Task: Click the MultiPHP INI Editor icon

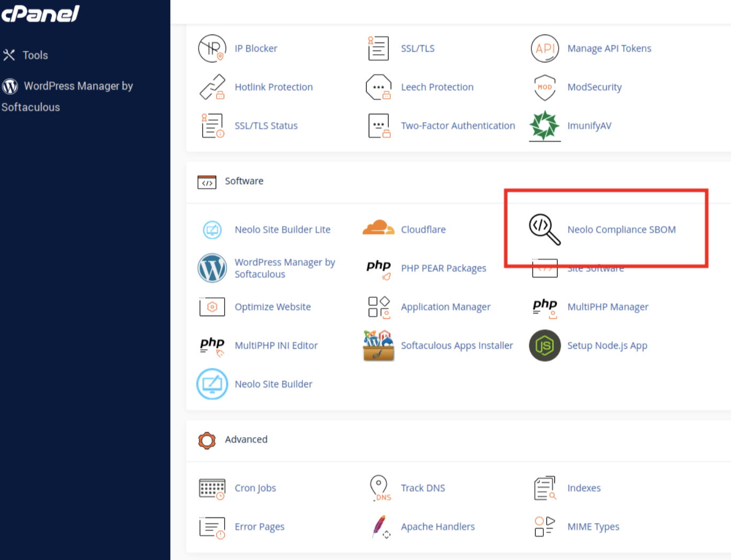Action: tap(212, 346)
